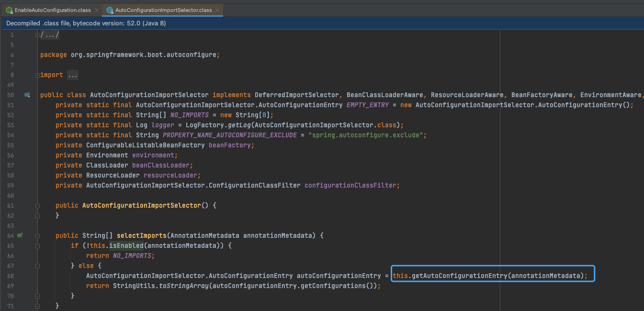This screenshot has width=644, height=311.
Task: Click the decompiled class file notification banner
Action: [x=322, y=23]
